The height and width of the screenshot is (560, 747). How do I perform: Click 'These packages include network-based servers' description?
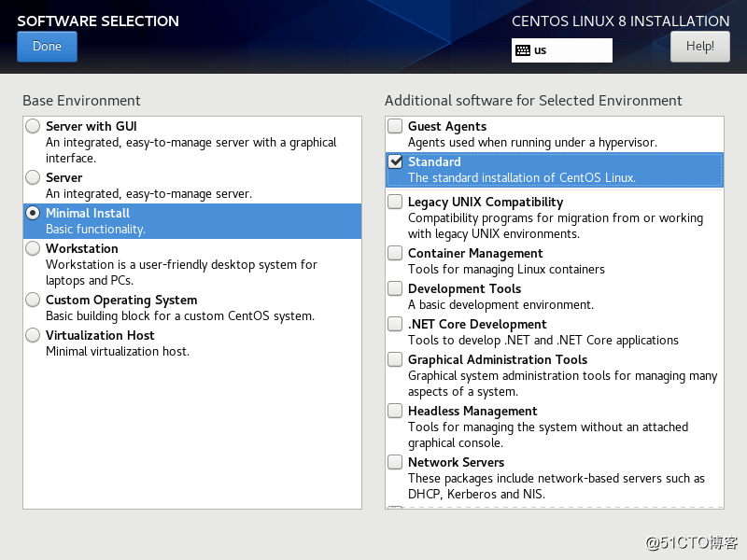tap(557, 486)
